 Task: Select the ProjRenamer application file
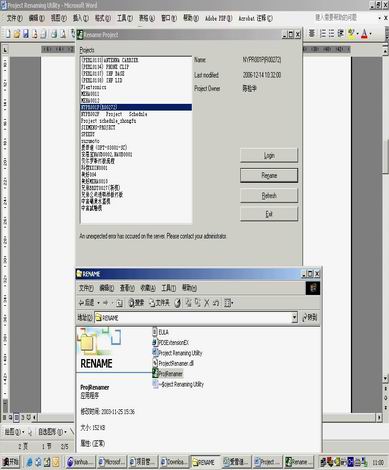coord(168,373)
